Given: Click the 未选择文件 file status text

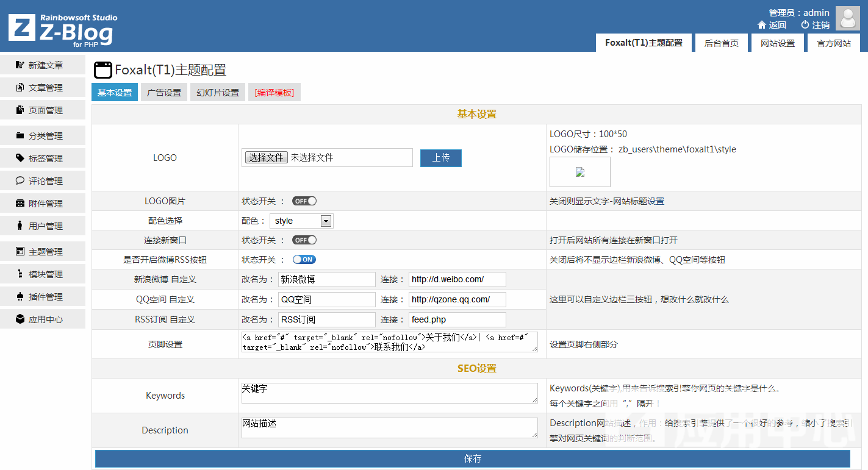Looking at the screenshot, I should (x=312, y=157).
